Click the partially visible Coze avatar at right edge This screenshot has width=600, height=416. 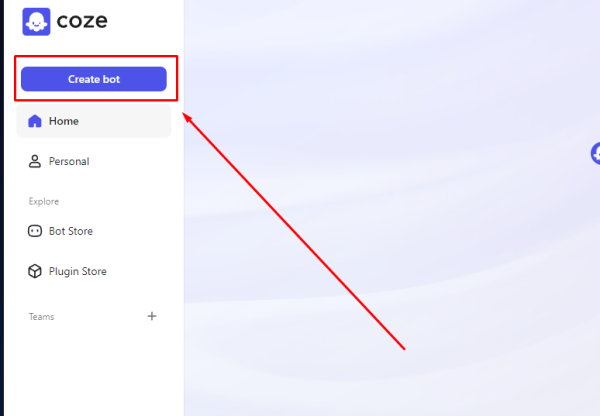pos(595,153)
